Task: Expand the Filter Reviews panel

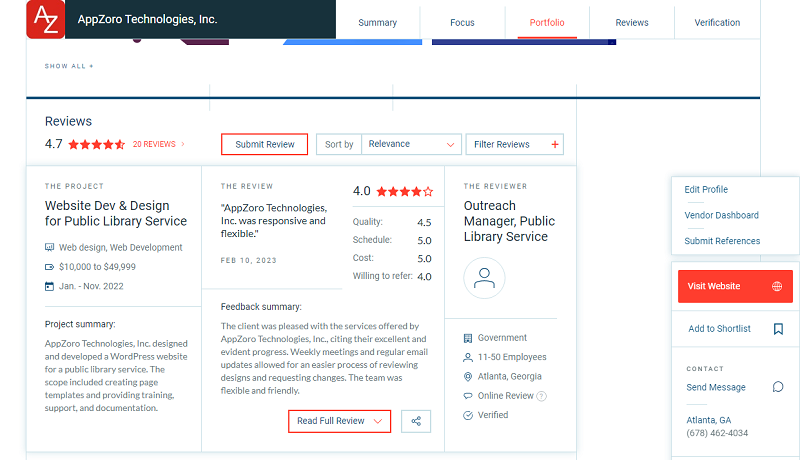Action: (x=514, y=144)
